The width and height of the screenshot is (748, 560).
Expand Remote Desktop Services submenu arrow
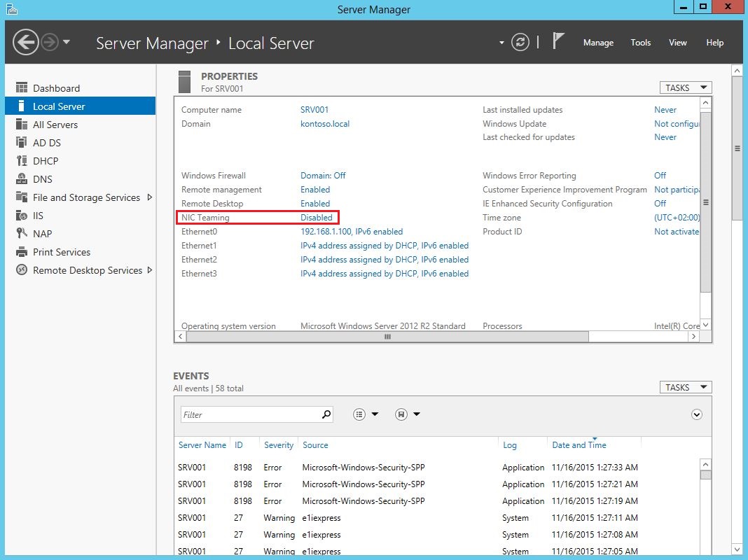(x=149, y=270)
